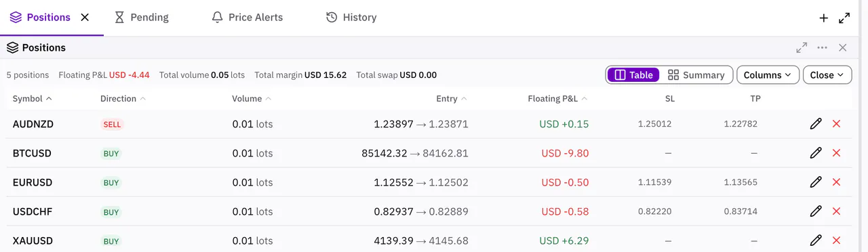Image resolution: width=868 pixels, height=252 pixels.
Task: Edit the XAUUSD position with pencil icon
Action: (x=816, y=240)
